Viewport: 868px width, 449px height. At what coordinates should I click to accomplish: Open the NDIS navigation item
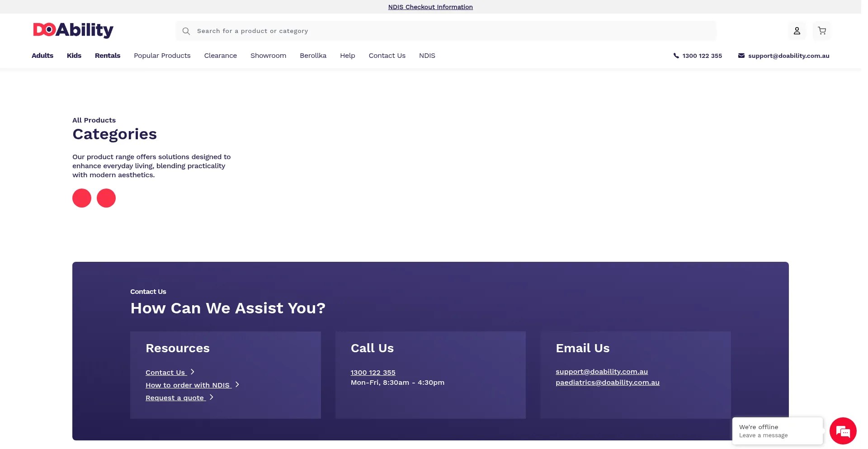pyautogui.click(x=427, y=56)
